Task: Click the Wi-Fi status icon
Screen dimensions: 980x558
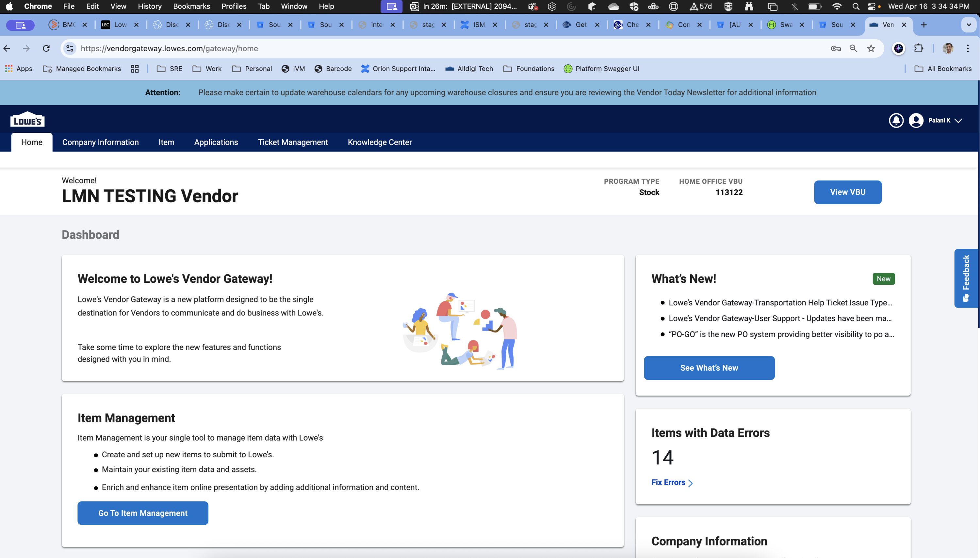Action: [837, 6]
